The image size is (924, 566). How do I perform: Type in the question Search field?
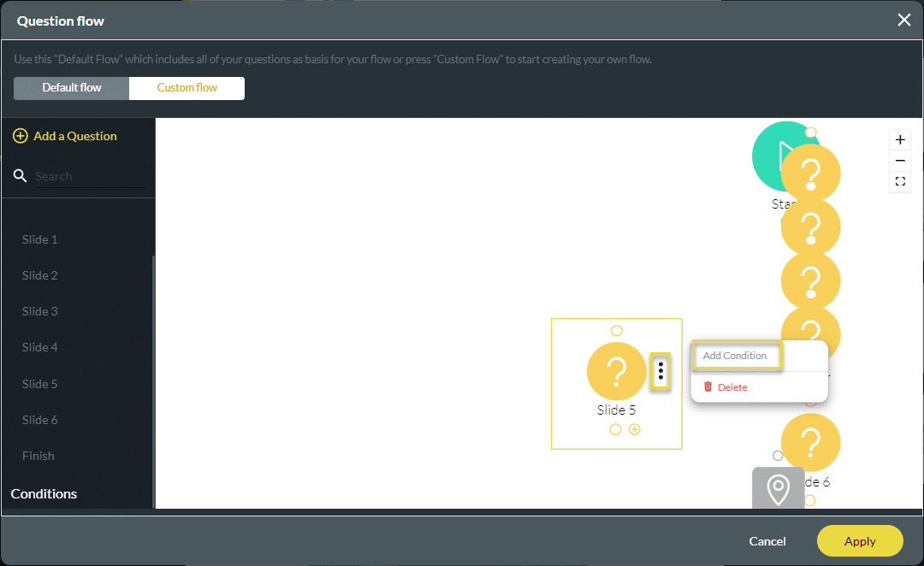coord(89,176)
